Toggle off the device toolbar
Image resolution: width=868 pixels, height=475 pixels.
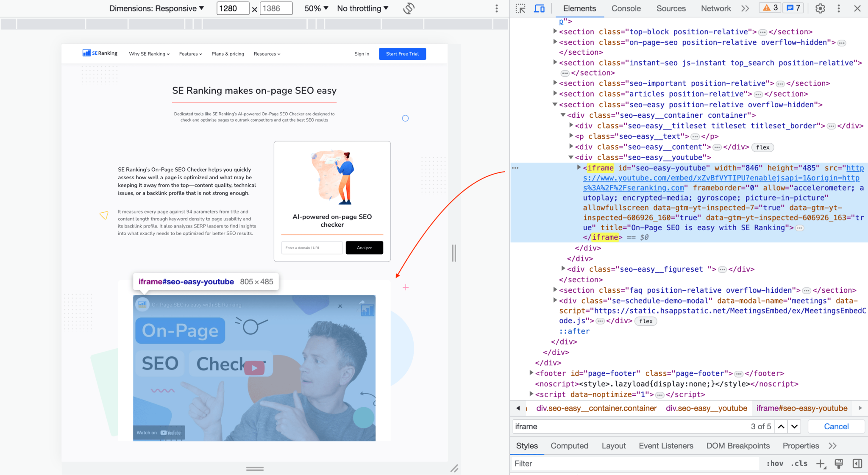coord(539,8)
